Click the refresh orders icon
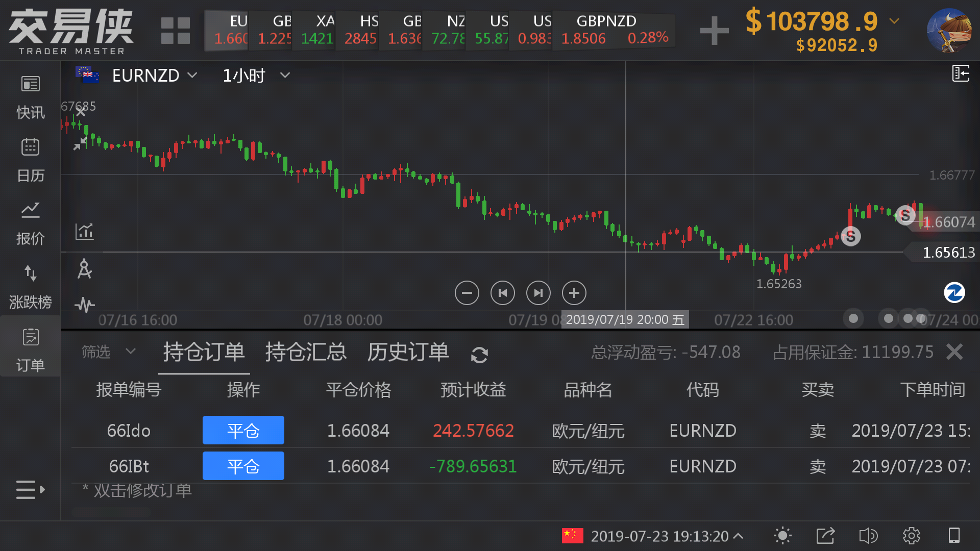Image resolution: width=980 pixels, height=551 pixels. click(479, 355)
